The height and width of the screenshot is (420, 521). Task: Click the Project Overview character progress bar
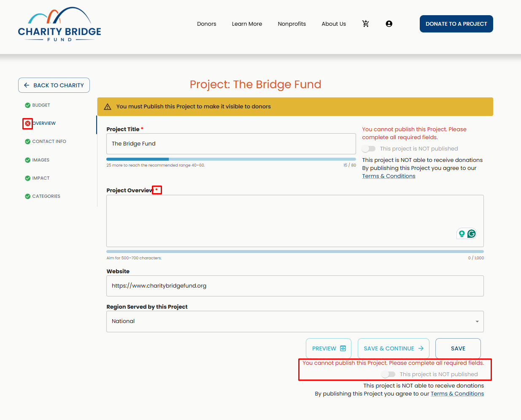tap(295, 251)
